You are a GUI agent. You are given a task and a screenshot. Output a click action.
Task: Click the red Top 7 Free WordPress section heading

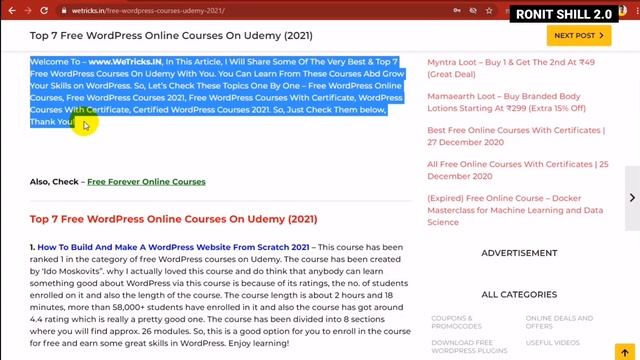[x=173, y=219]
